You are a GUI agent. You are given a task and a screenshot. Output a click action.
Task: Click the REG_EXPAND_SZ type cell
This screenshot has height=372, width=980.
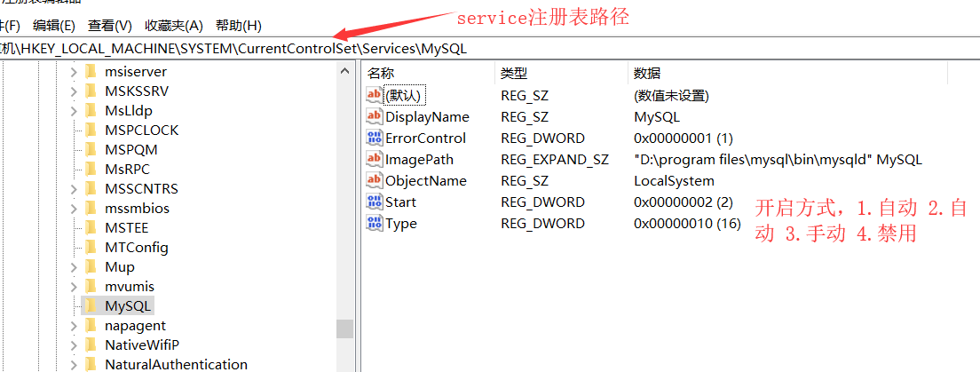click(x=555, y=160)
